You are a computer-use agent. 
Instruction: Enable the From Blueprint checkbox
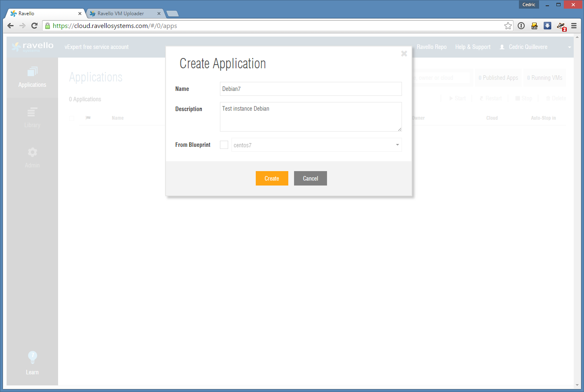[224, 145]
